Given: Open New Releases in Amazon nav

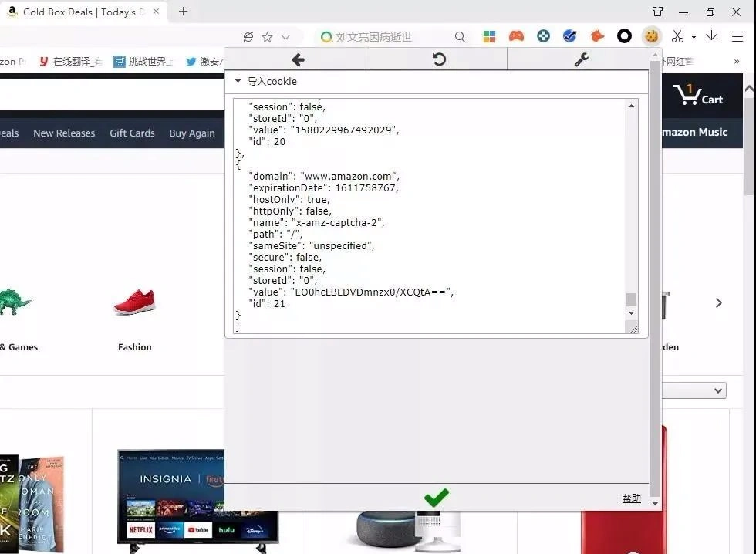Looking at the screenshot, I should click(64, 133).
